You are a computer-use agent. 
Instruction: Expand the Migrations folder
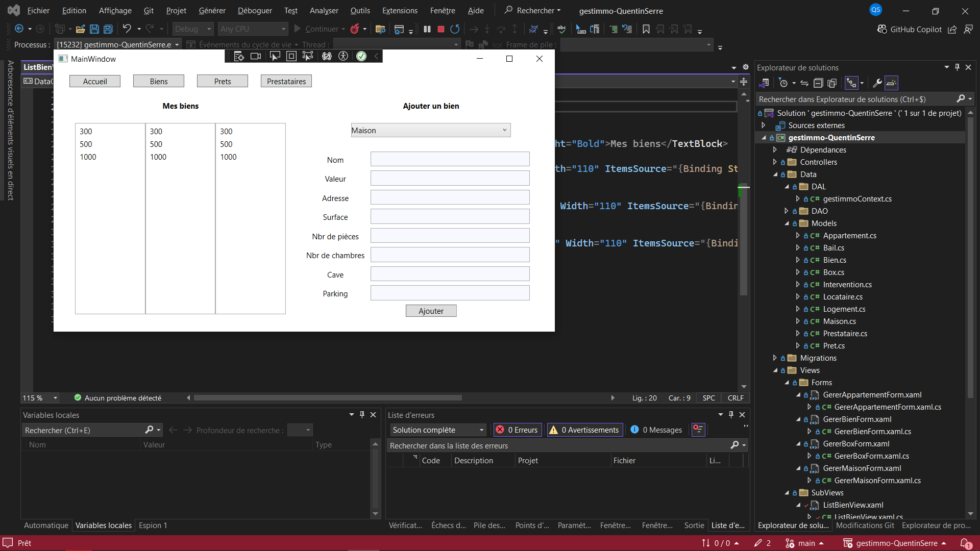click(x=775, y=358)
